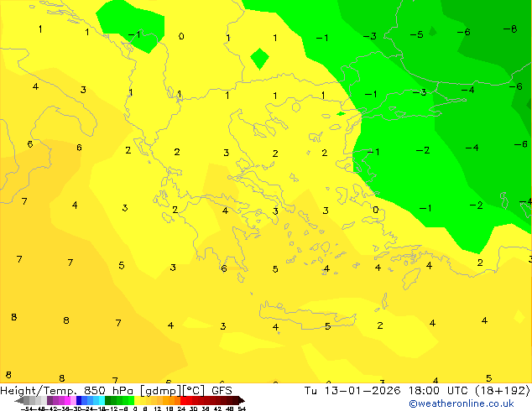Image resolution: width=532 pixels, height=411 pixels.
Task: Select the bright yellow legend swatch above 0
Action: (137, 400)
